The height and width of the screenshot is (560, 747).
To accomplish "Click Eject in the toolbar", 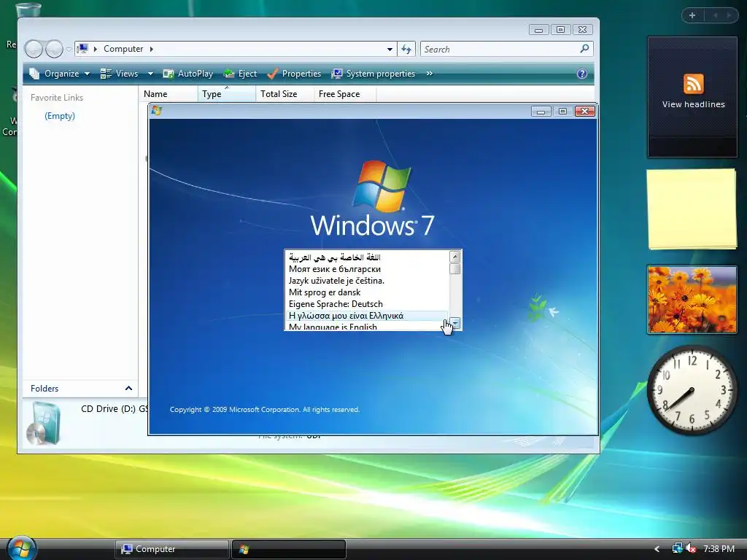I will (240, 74).
